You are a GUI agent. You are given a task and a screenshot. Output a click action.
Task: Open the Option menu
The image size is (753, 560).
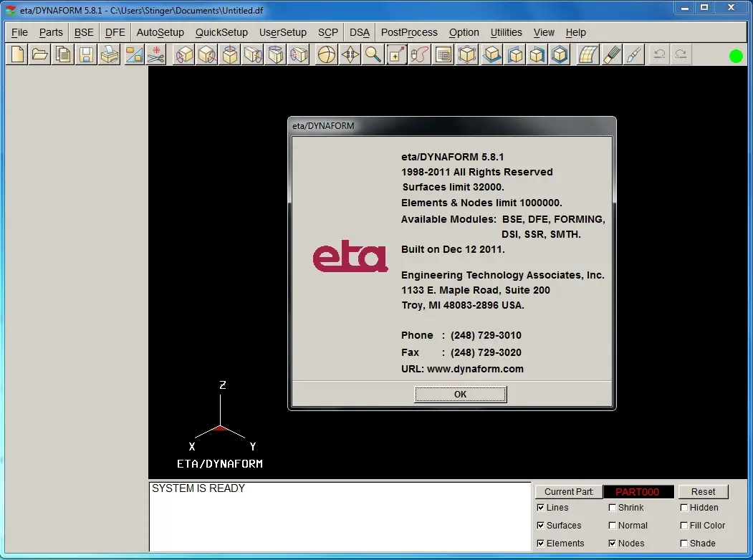click(x=464, y=32)
